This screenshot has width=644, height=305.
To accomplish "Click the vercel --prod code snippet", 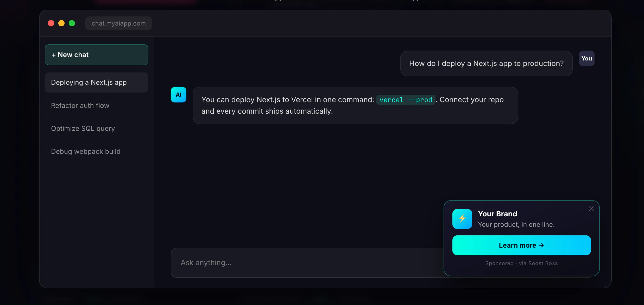I will pos(406,100).
